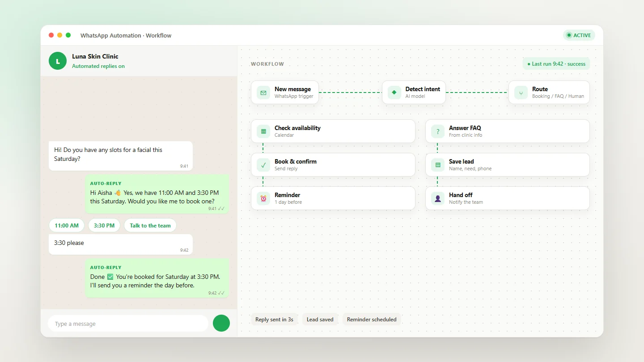Click the Hand off node title
Image resolution: width=644 pixels, height=362 pixels.
(461, 195)
